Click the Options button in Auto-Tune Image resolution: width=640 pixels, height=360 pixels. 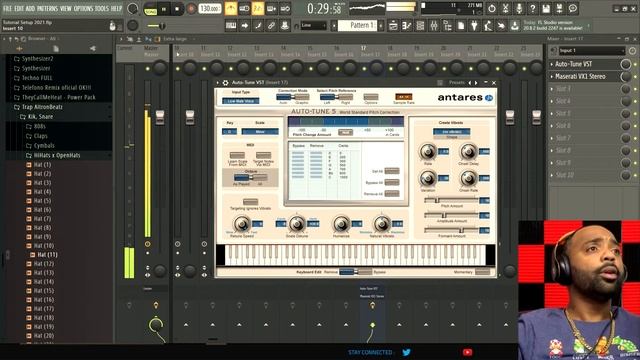[371, 97]
